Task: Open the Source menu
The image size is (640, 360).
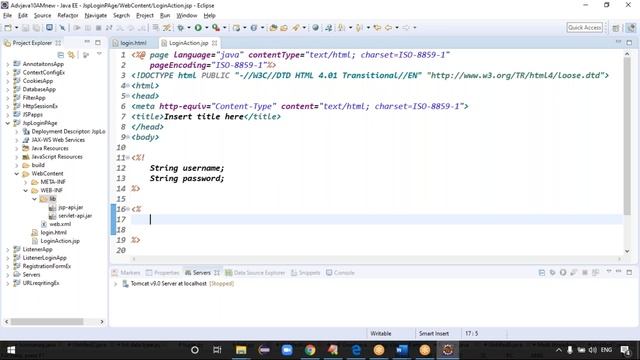Action: pyautogui.click(x=42, y=16)
